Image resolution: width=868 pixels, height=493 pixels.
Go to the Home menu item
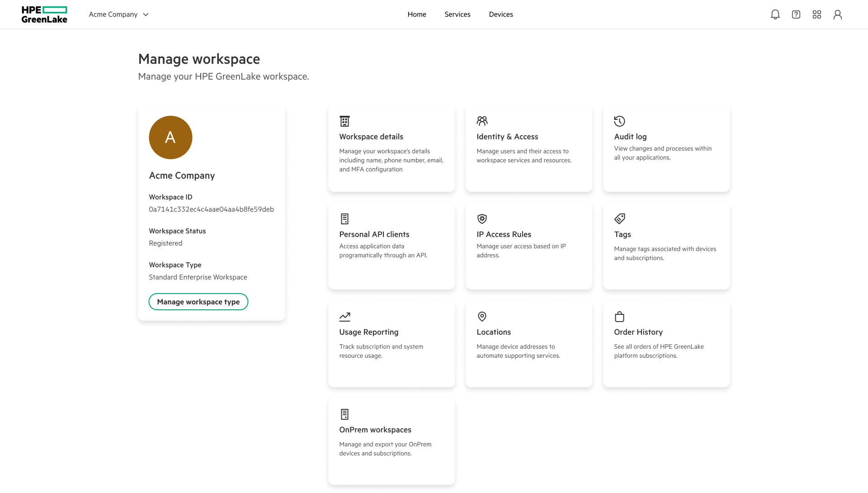click(x=417, y=14)
